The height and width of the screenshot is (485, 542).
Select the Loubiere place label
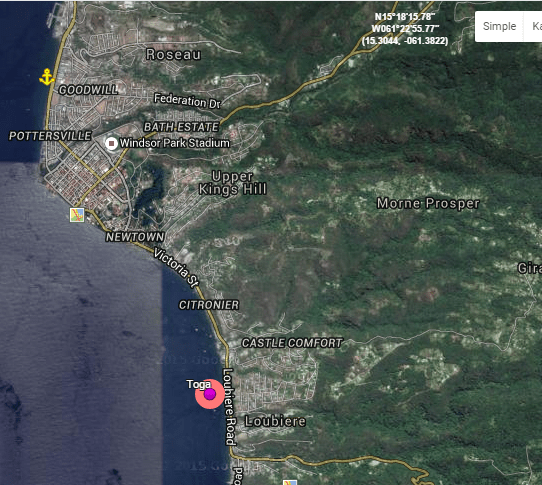coord(275,421)
